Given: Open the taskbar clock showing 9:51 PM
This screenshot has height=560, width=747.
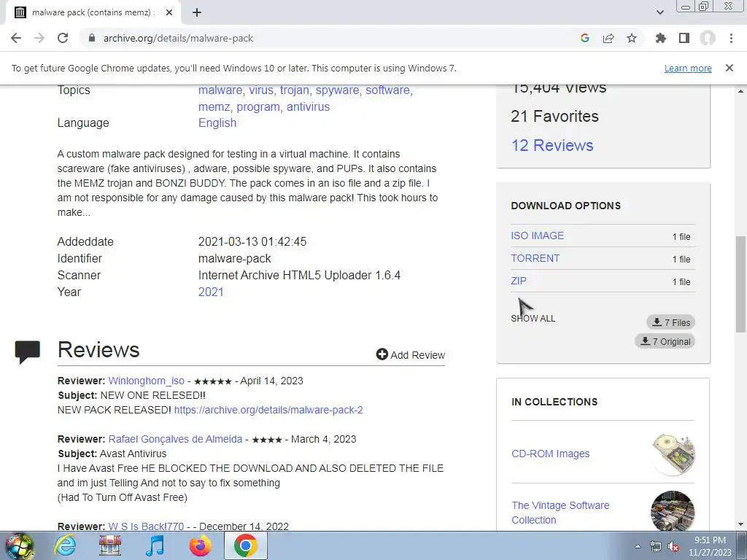Looking at the screenshot, I should pos(710,546).
